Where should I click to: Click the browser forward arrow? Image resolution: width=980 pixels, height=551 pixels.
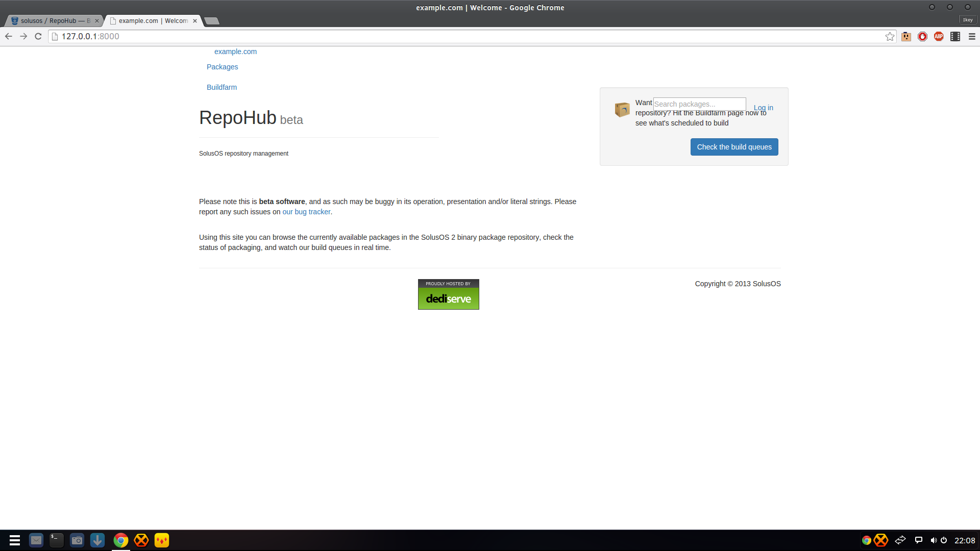tap(23, 36)
